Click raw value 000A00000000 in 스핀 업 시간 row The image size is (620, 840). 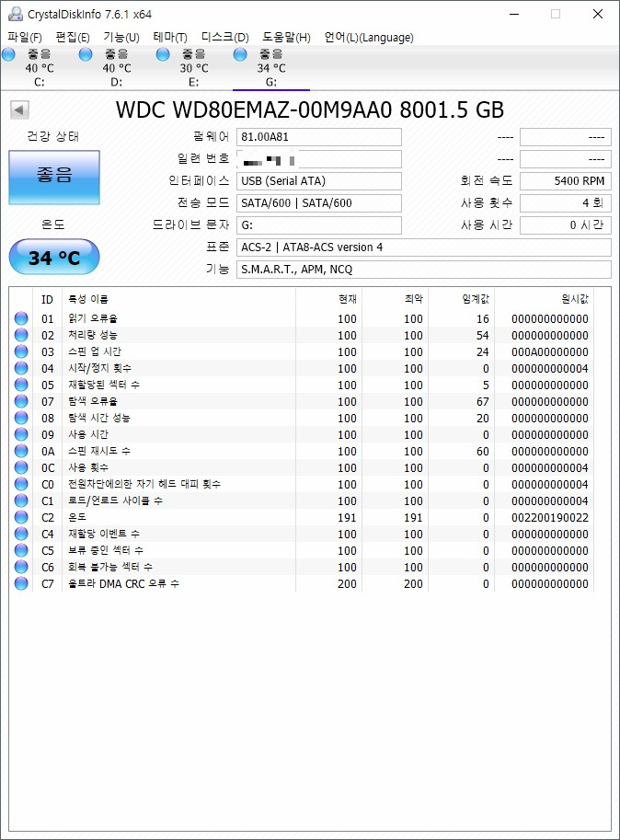550,352
